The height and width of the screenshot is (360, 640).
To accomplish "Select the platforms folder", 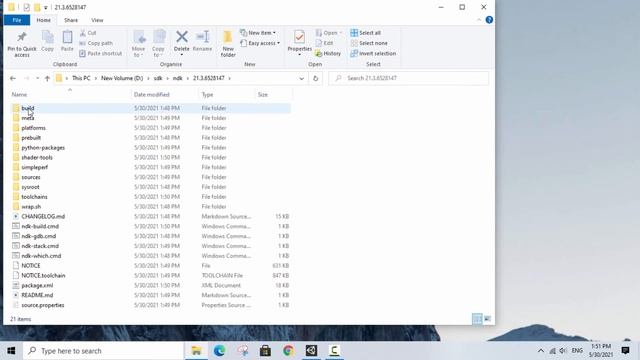I will coord(33,128).
